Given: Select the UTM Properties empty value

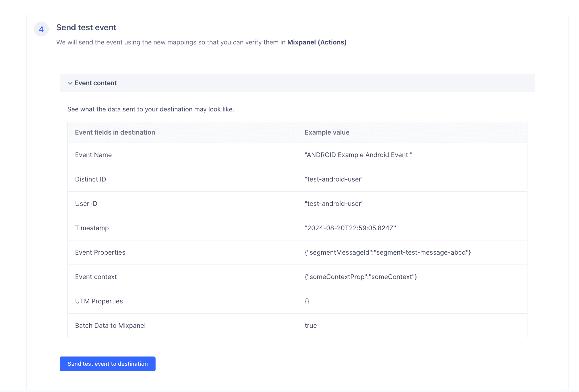Looking at the screenshot, I should tap(307, 301).
